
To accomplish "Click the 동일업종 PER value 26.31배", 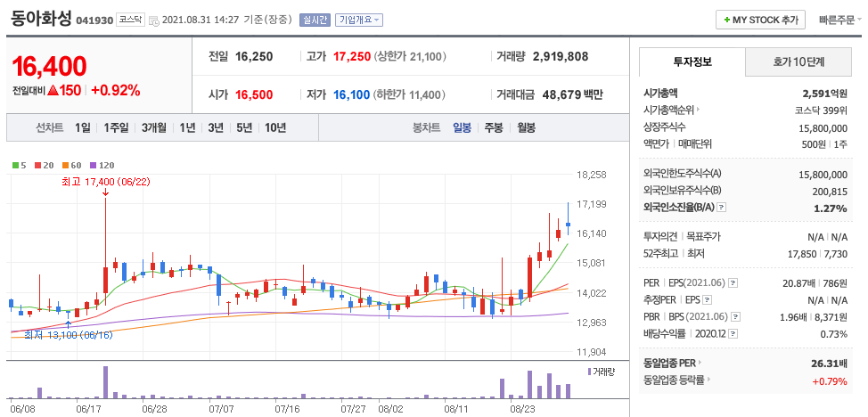I will point(830,364).
